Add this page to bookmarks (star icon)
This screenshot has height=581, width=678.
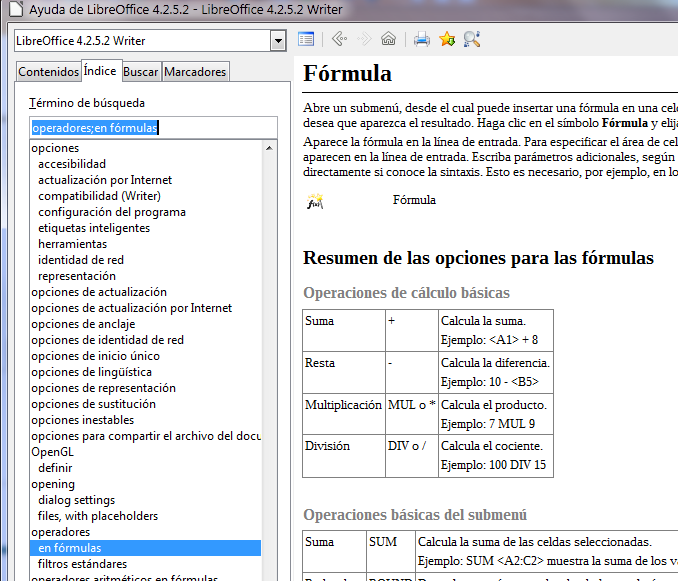(447, 39)
